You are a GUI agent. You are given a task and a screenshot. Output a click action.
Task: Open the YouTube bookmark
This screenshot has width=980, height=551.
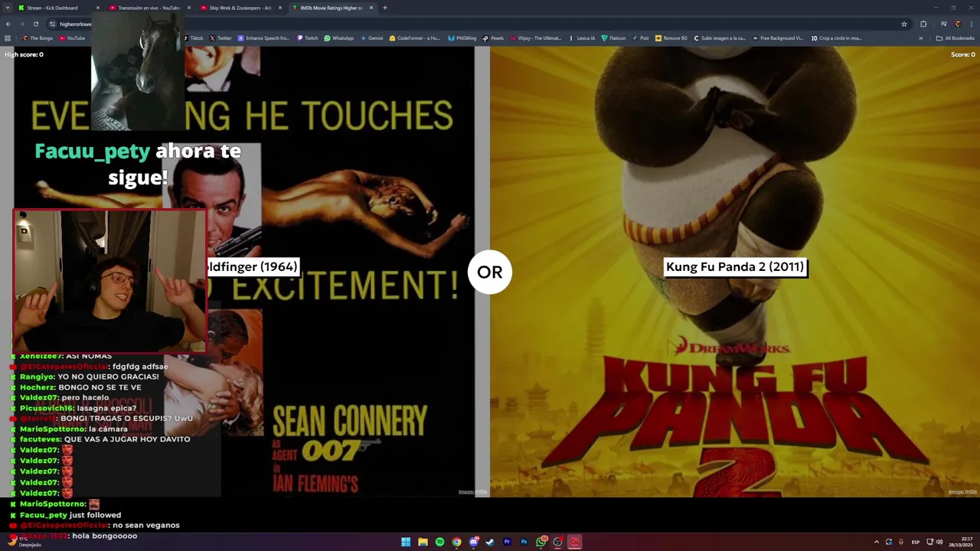coord(73,37)
